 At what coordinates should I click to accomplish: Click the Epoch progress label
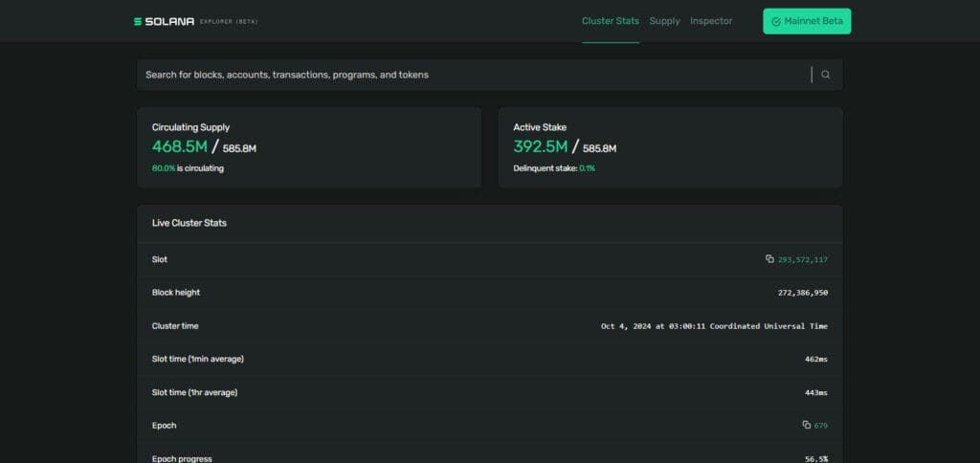(x=182, y=458)
